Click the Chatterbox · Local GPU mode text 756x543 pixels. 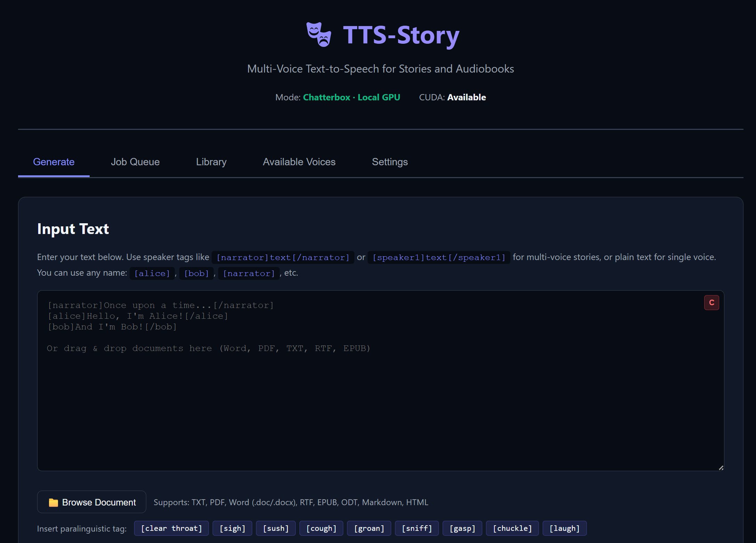click(x=352, y=97)
